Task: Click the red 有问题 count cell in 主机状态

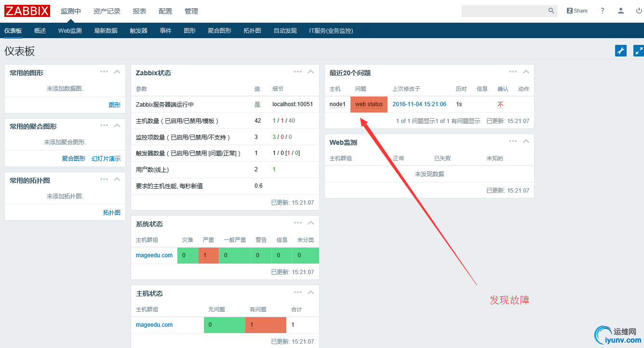Action: tap(266, 325)
